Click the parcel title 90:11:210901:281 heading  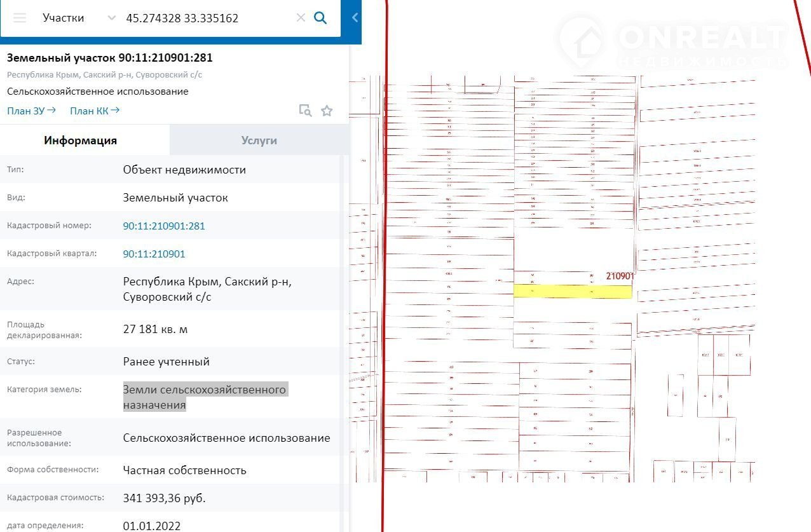pyautogui.click(x=109, y=58)
